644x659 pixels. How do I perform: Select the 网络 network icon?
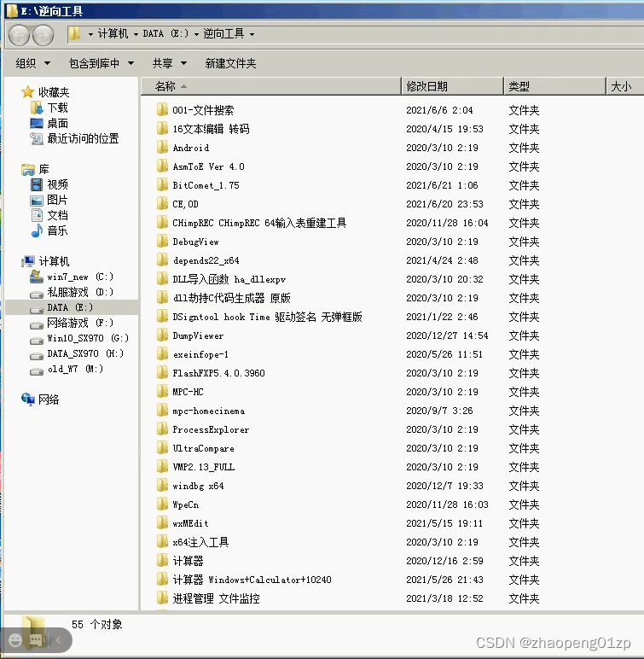[28, 399]
